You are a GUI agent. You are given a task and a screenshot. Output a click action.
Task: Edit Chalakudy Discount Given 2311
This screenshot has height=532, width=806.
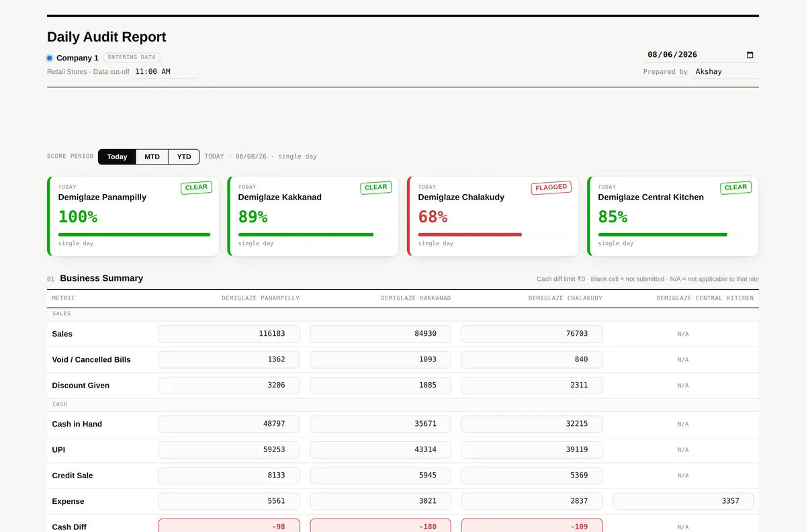pyautogui.click(x=532, y=386)
